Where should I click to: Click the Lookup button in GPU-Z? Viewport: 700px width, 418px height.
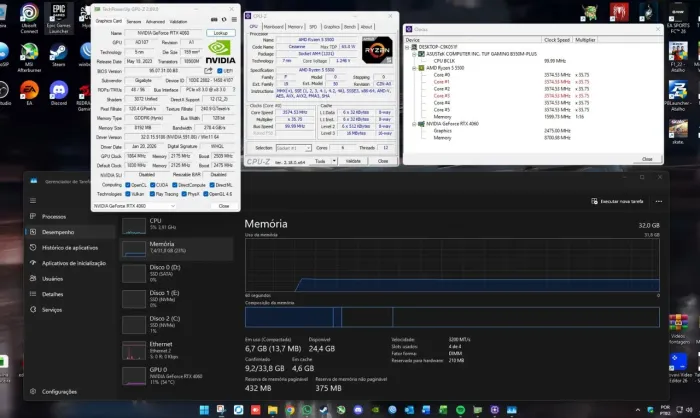221,33
